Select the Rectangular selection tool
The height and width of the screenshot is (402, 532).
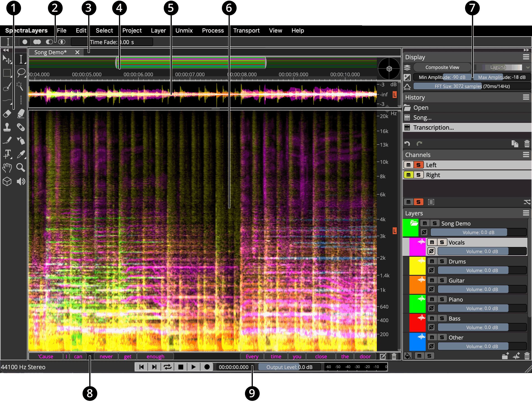(x=7, y=72)
